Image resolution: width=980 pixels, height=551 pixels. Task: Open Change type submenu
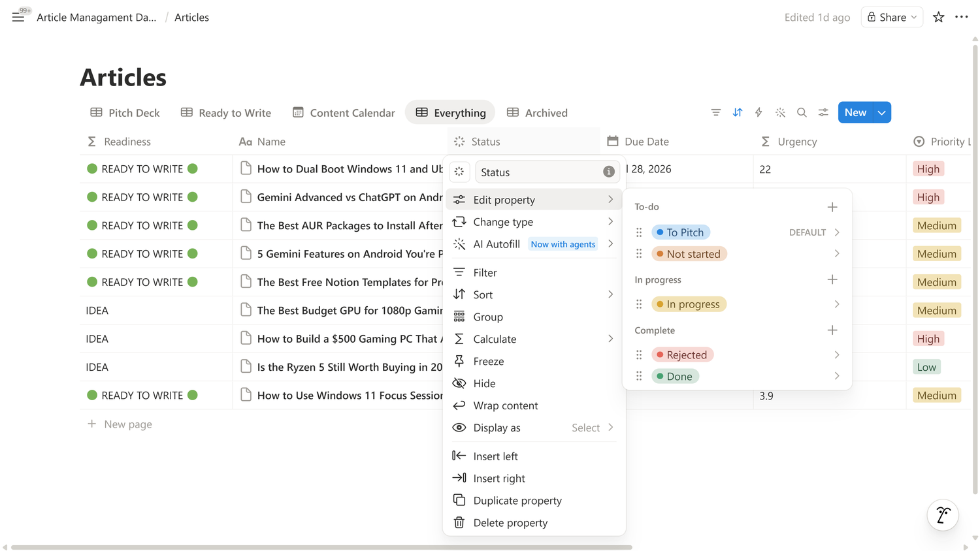click(534, 222)
